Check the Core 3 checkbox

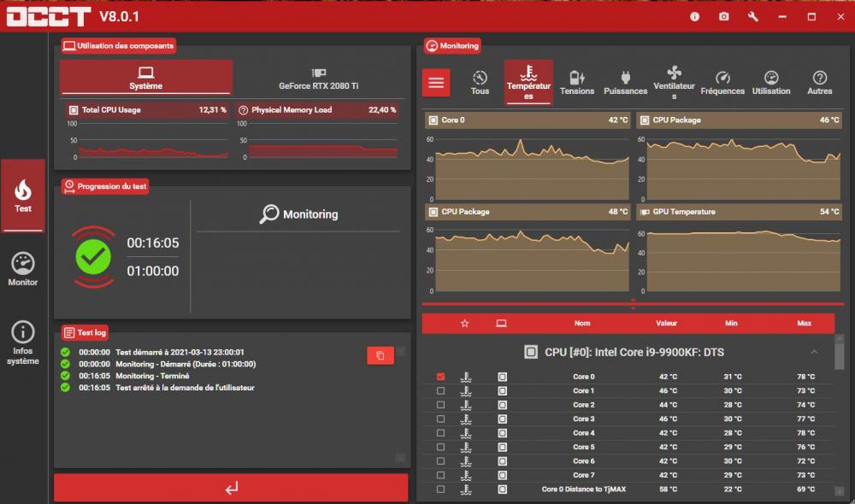440,419
